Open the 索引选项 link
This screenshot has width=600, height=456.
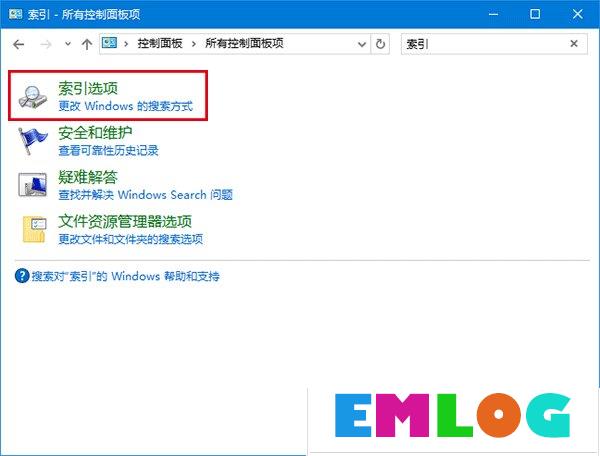pyautogui.click(x=88, y=89)
